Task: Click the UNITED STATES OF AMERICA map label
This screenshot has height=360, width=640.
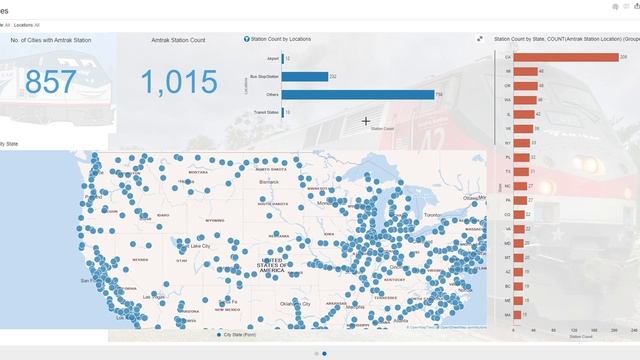Action: (x=272, y=265)
